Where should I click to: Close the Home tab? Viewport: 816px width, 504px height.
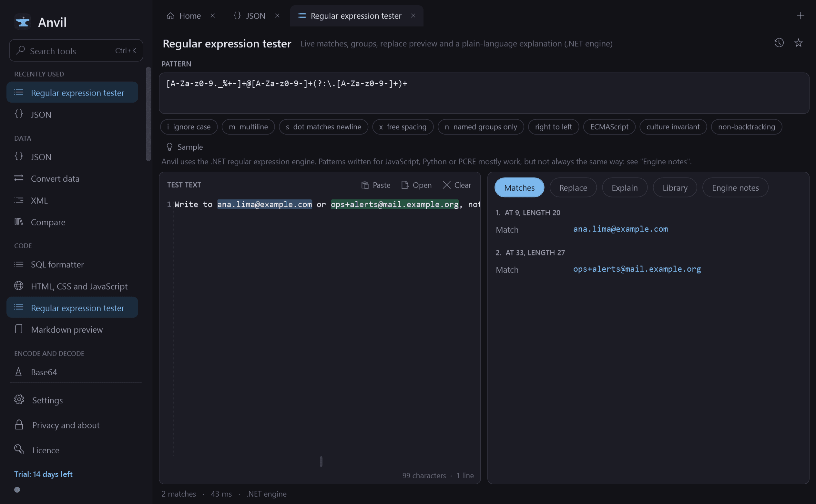(213, 16)
